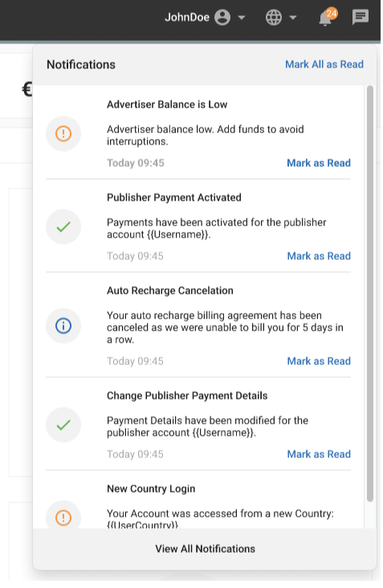Expand the language globe dropdown arrow
The height and width of the screenshot is (588, 383).
[x=293, y=18]
